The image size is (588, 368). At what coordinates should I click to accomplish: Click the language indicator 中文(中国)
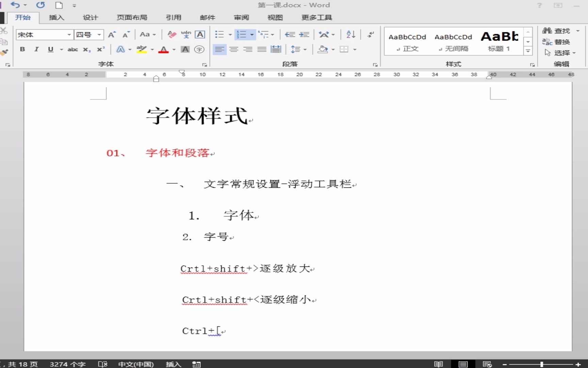coord(136,364)
